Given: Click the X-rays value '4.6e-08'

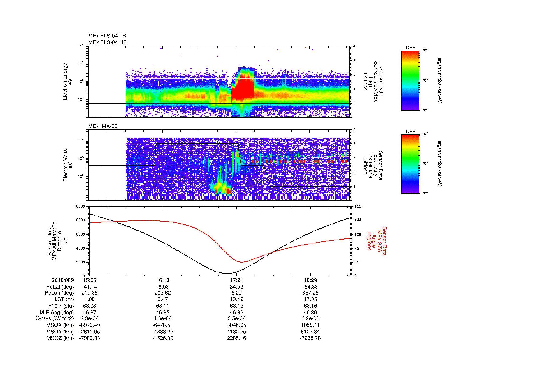Looking at the screenshot, I should pyautogui.click(x=163, y=318).
